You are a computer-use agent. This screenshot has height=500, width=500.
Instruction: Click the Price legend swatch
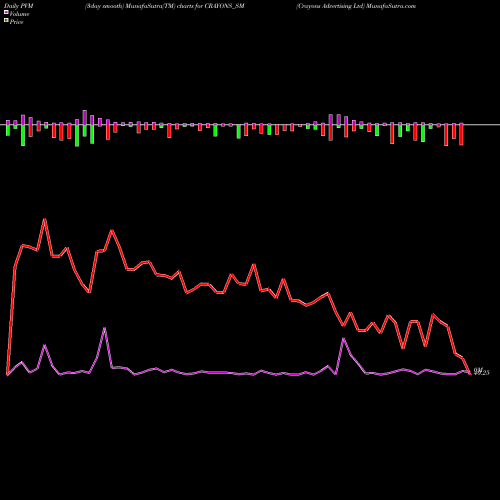tap(6, 21)
